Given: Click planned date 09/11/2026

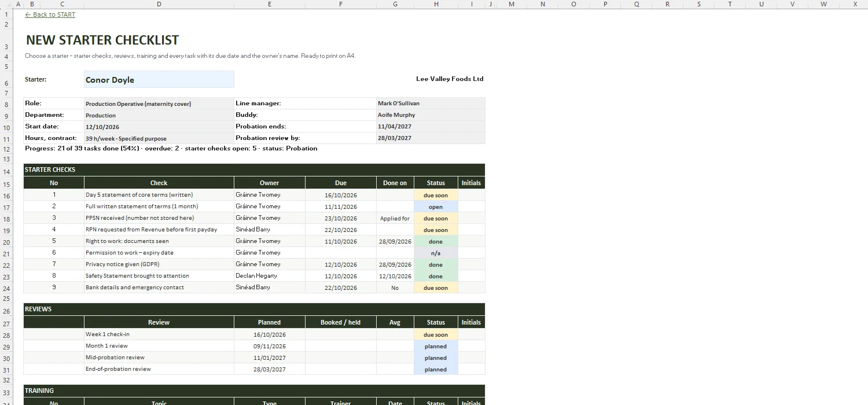Looking at the screenshot, I should [270, 346].
